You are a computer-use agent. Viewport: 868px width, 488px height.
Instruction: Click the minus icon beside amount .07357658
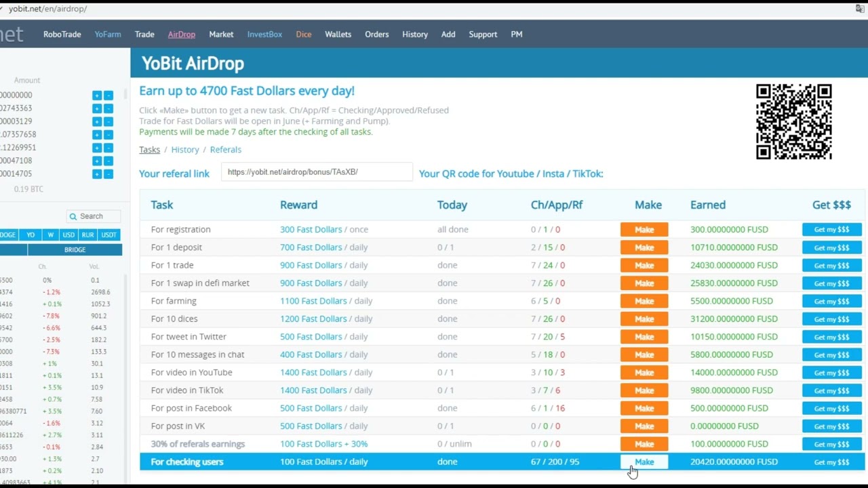[x=108, y=135]
